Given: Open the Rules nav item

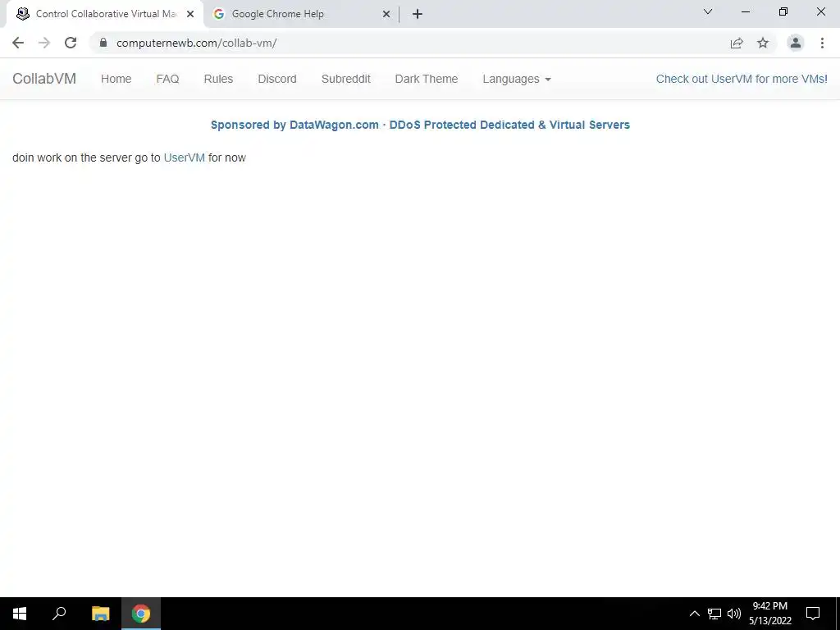Looking at the screenshot, I should (218, 79).
